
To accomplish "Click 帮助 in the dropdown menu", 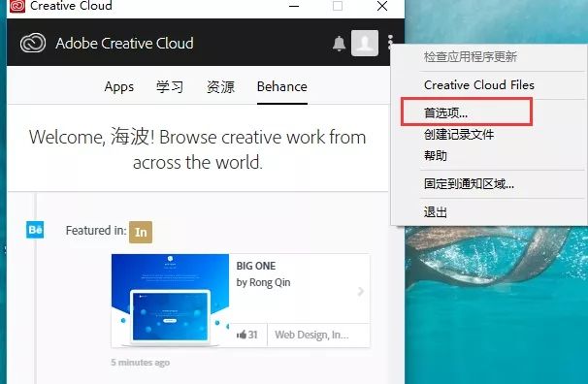I will coord(436,155).
